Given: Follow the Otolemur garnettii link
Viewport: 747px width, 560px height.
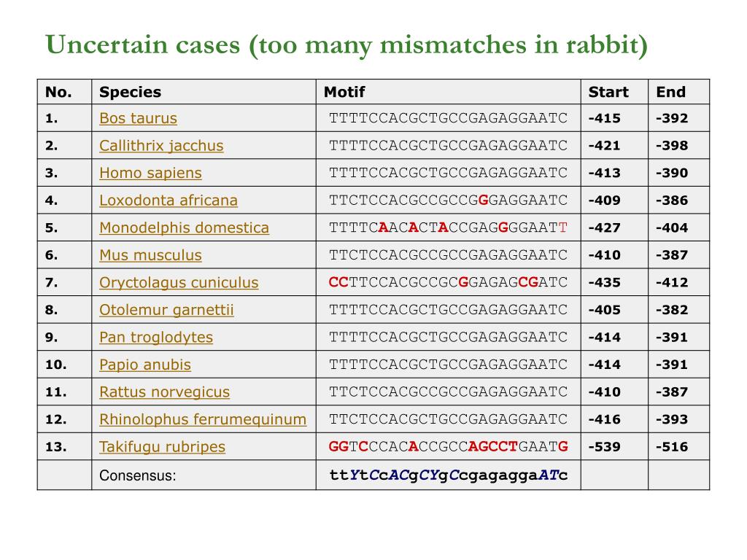Looking at the screenshot, I should 166,310.
